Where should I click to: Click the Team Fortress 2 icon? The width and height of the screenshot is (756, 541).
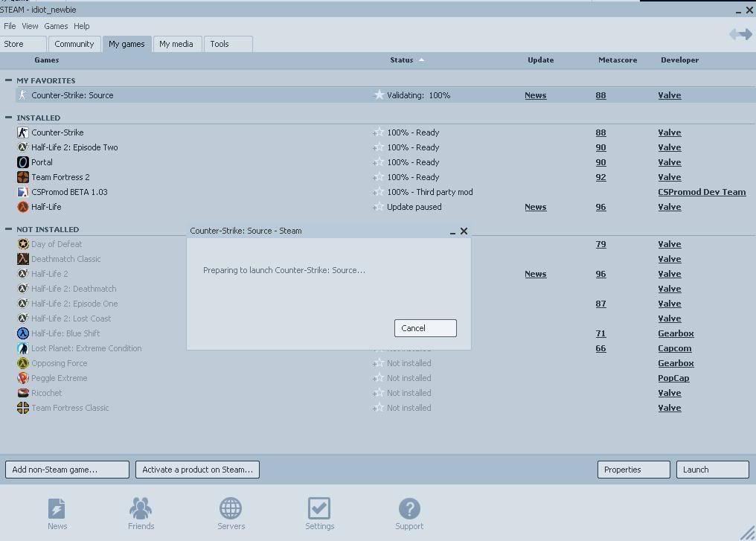(x=22, y=177)
